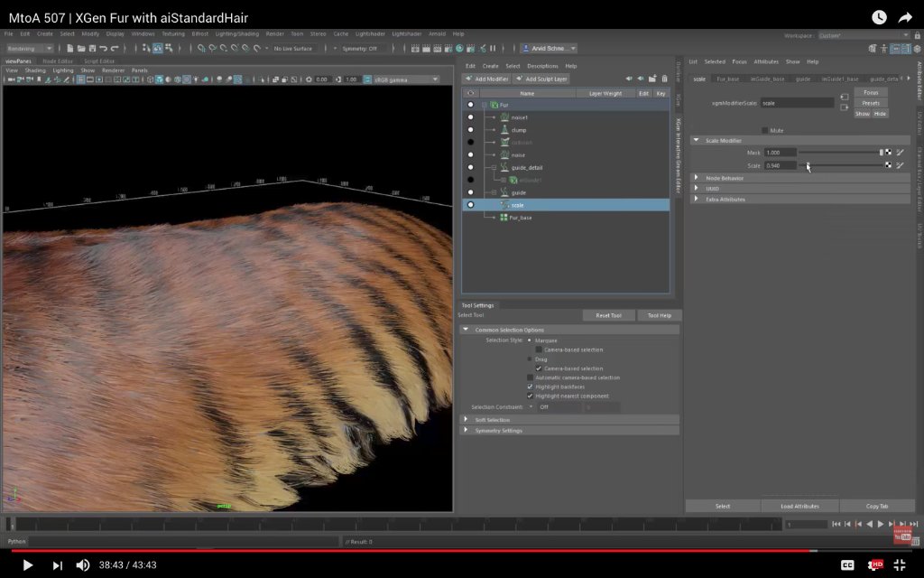Viewport: 924px width, 578px height.
Task: Switch to the Node Editor tab
Action: click(x=57, y=61)
